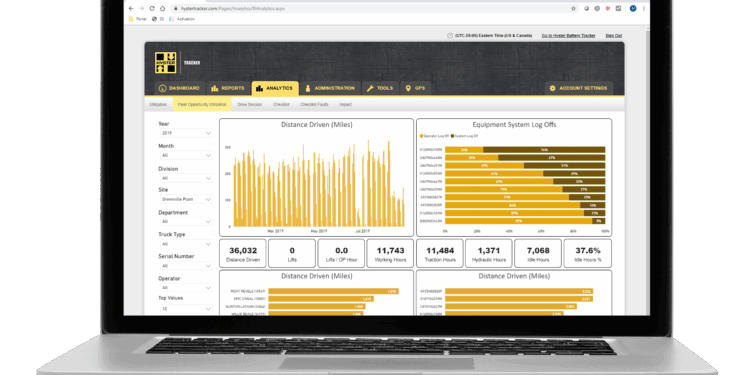Image resolution: width=750 pixels, height=375 pixels.
Task: Open the Impact sub-tab
Action: (x=345, y=104)
